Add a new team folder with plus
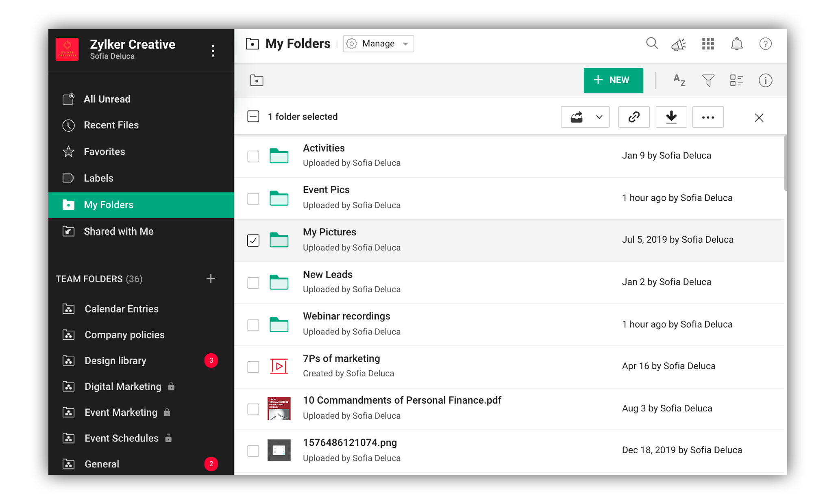836x504 pixels. pos(211,279)
